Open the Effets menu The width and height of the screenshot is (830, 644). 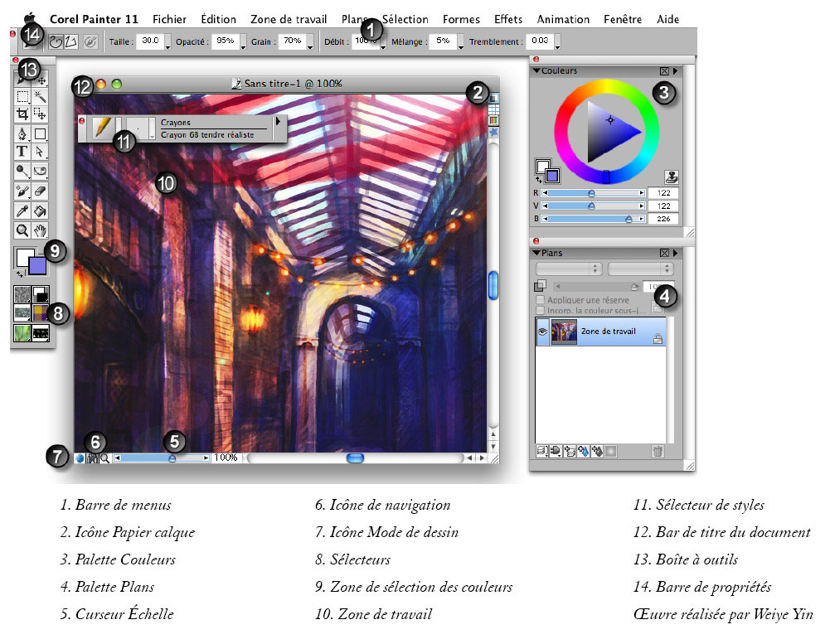508,20
